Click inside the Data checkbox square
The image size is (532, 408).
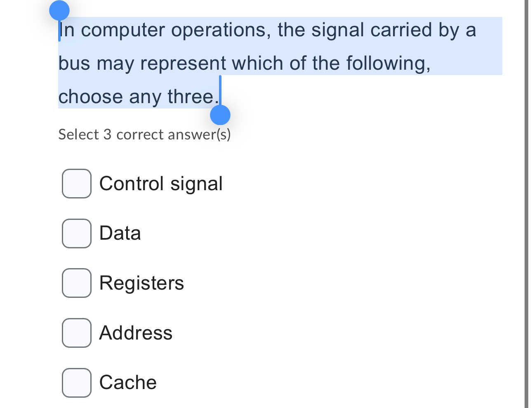[x=77, y=233]
